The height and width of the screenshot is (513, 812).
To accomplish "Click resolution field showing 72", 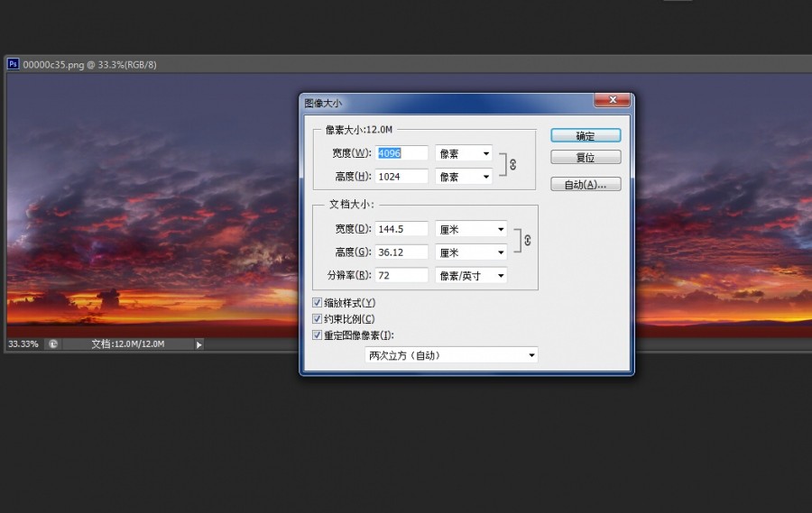I will tap(401, 275).
